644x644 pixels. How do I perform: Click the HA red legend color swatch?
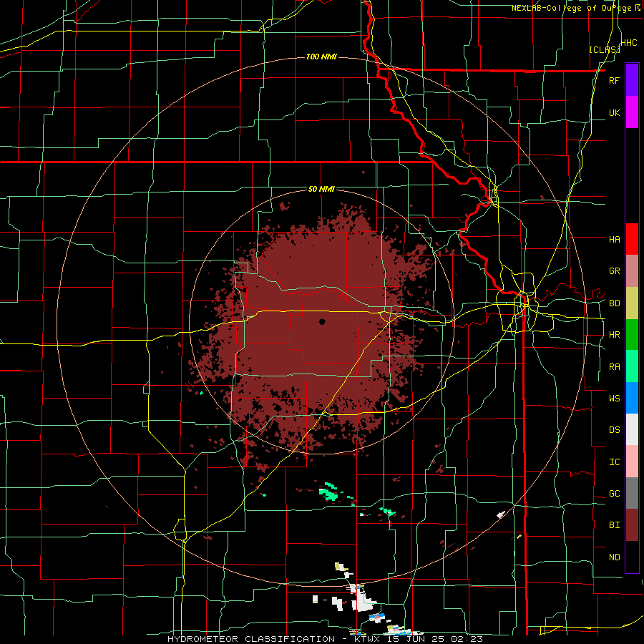pos(632,239)
